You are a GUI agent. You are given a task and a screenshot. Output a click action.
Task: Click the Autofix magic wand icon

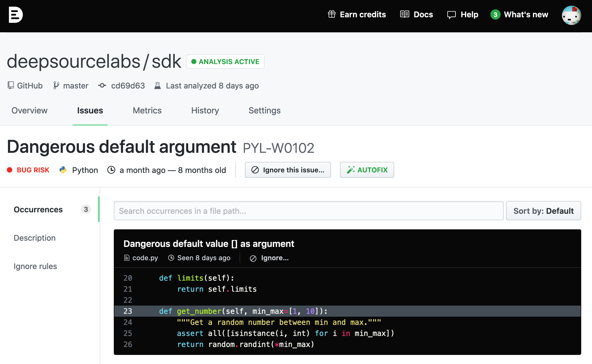[x=350, y=170]
